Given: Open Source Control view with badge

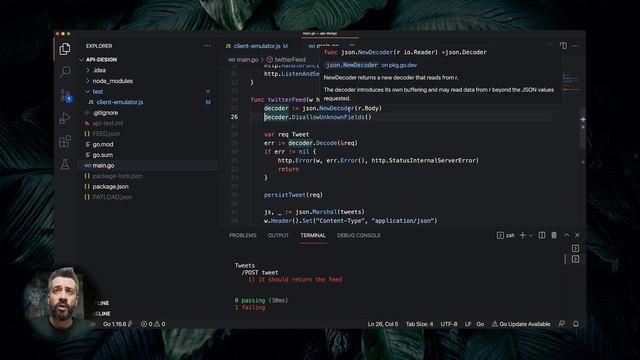Looking at the screenshot, I should (65, 96).
